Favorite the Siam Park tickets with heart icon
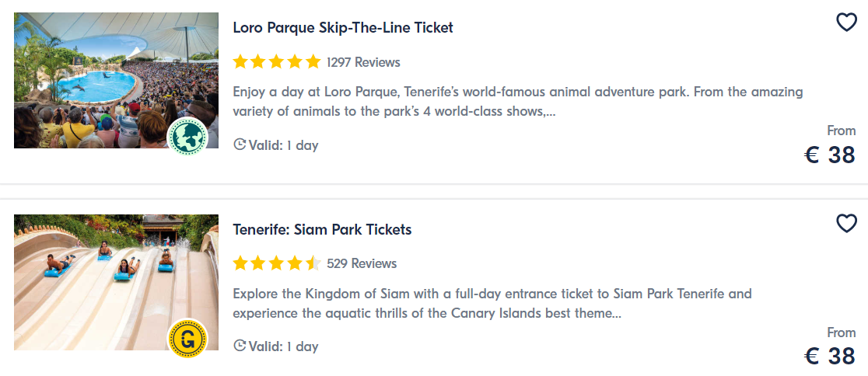The height and width of the screenshot is (376, 868). (x=846, y=224)
